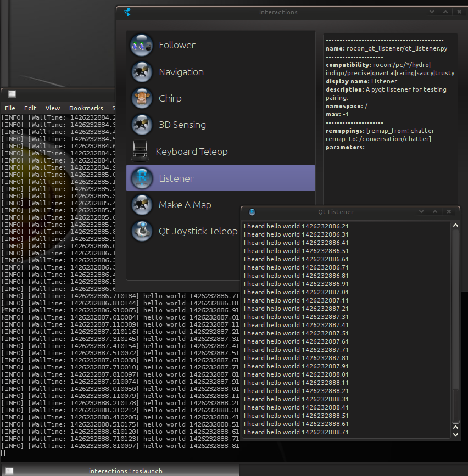Click the Follower app icon
The width and height of the screenshot is (468, 476).
[x=141, y=45]
